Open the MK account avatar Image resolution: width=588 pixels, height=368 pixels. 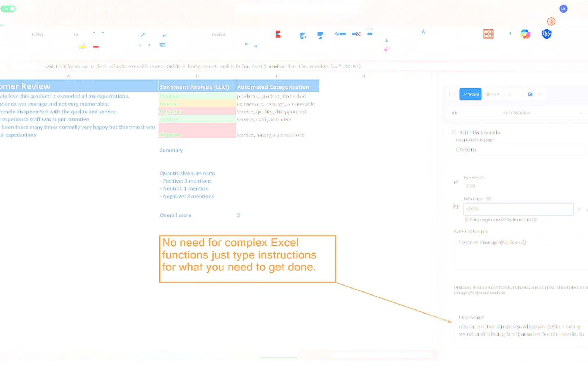pos(563,9)
